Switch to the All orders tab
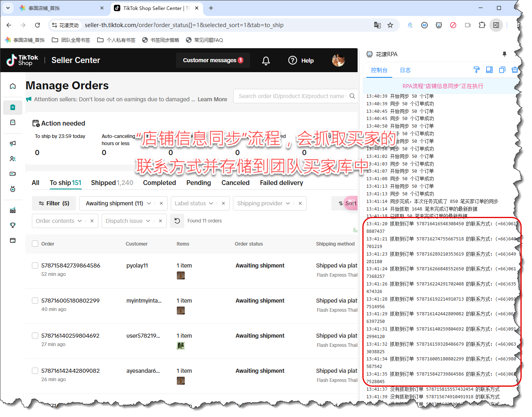The width and height of the screenshot is (532, 417). coord(35,183)
